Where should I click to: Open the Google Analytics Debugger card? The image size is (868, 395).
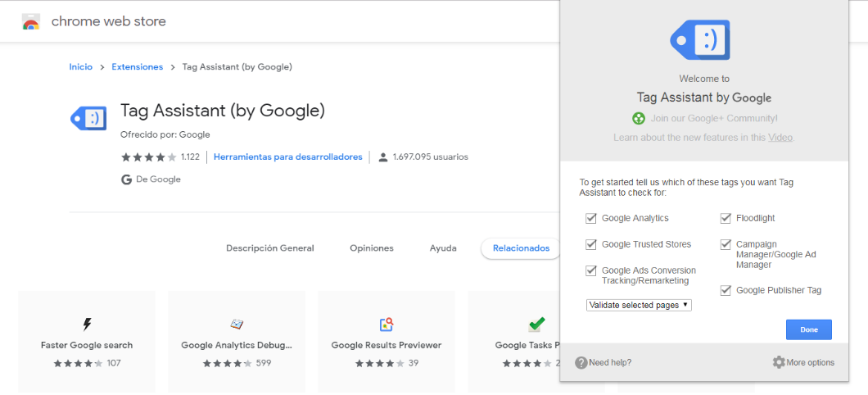click(x=237, y=342)
